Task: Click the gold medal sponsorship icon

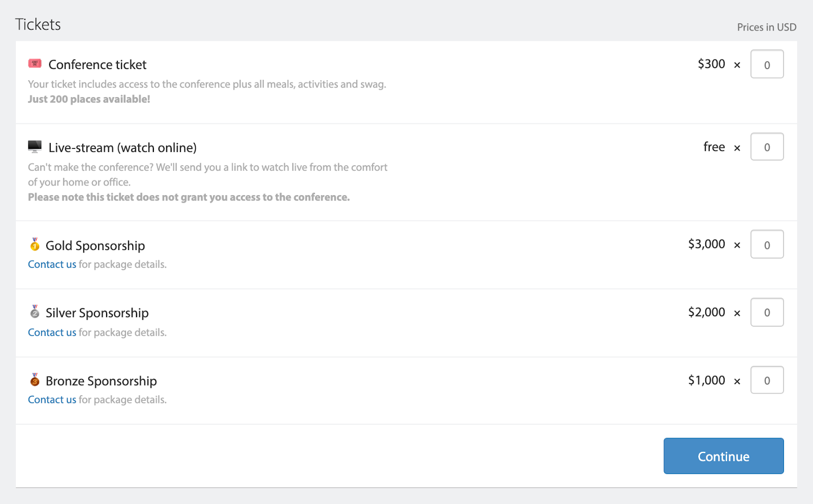Action: click(35, 245)
